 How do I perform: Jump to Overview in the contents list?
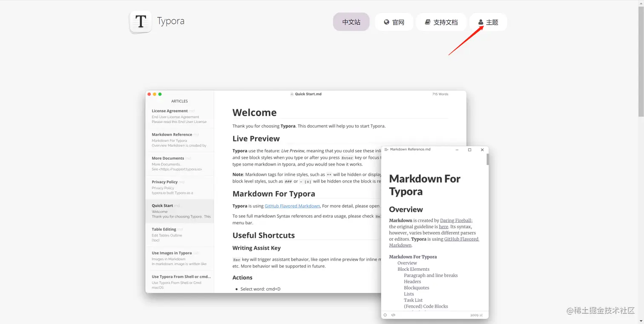pos(407,263)
